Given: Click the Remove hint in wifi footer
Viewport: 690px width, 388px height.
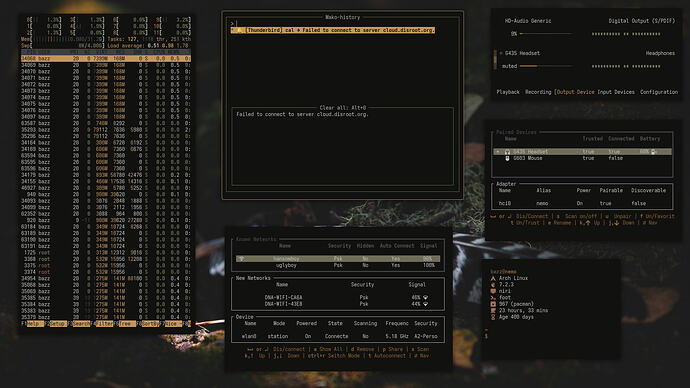Looking at the screenshot, I should tap(365, 349).
